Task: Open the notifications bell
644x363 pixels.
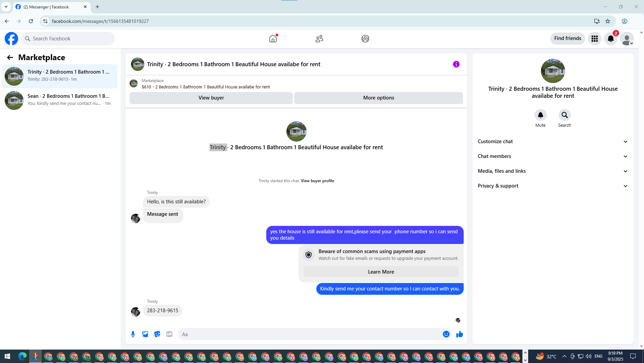Action: 611,39
